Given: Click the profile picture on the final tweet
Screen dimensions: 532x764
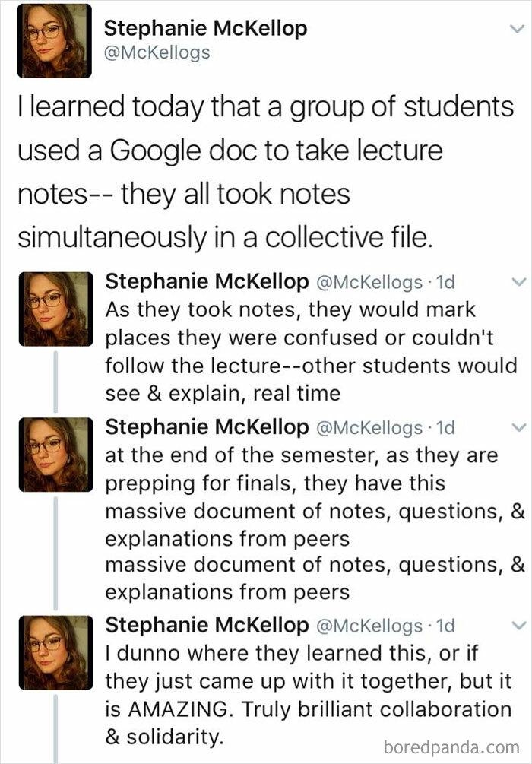Looking at the screenshot, I should tap(57, 654).
